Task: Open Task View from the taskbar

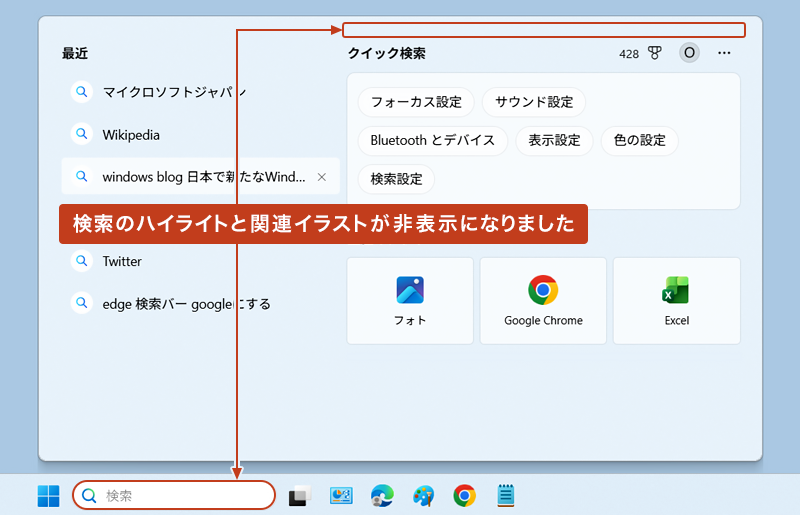Action: coord(299,496)
